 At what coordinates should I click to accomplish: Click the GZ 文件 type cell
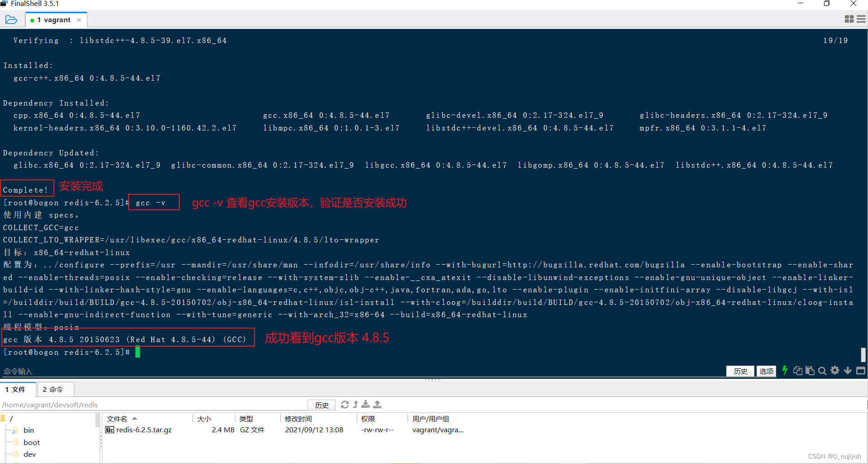(x=252, y=430)
